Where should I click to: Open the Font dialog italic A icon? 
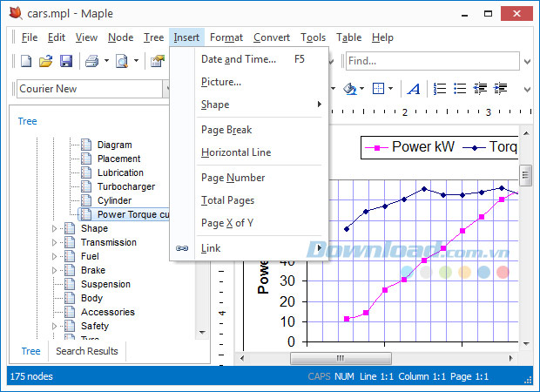414,89
